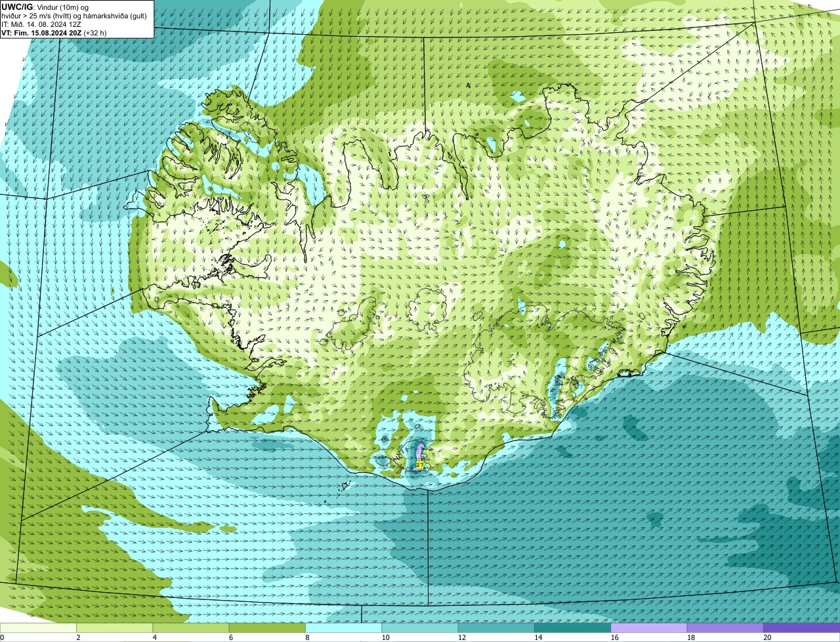Click the legend scale label 12
Viewport: 840px width, 642px height.
click(462, 637)
